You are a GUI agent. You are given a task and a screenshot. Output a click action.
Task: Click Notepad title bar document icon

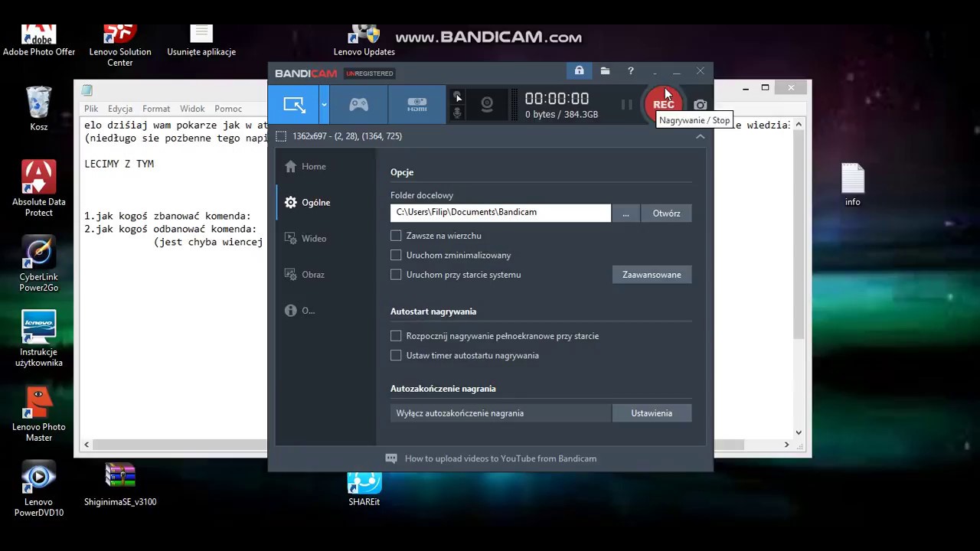click(x=87, y=90)
